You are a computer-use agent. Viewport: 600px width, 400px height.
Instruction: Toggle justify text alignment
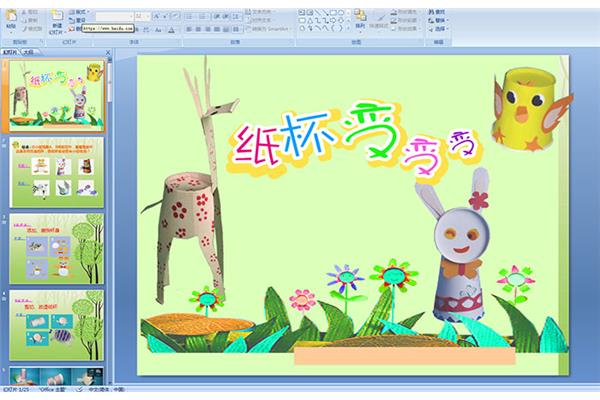tap(217, 29)
